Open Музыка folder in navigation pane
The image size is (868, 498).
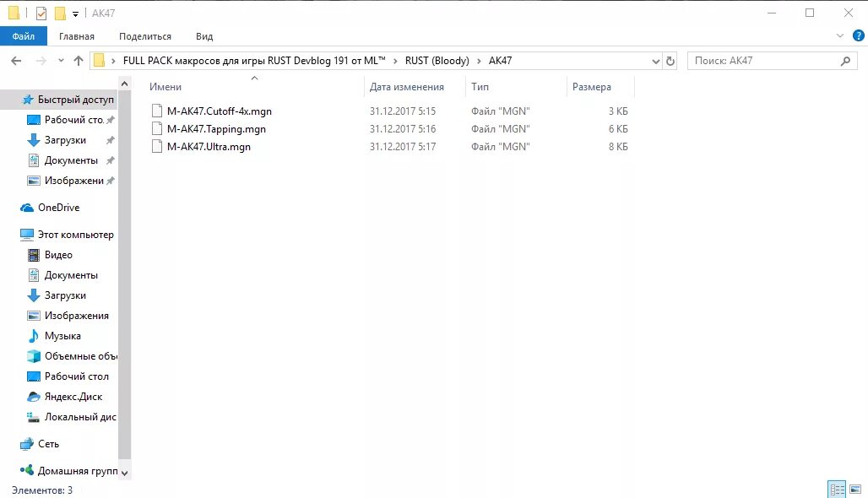tap(62, 336)
